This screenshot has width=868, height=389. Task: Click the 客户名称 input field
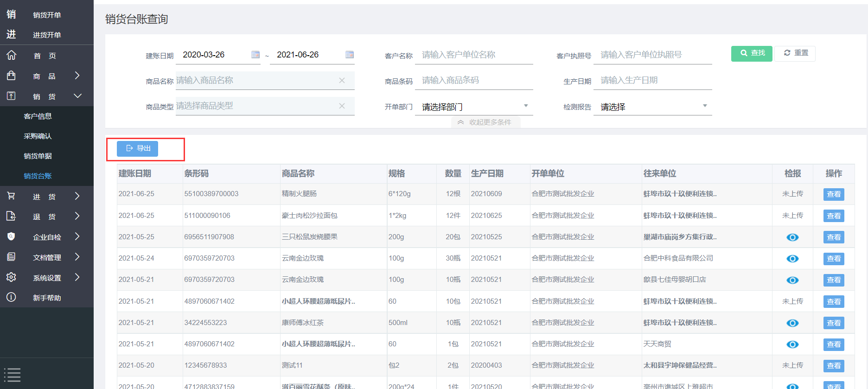[474, 55]
